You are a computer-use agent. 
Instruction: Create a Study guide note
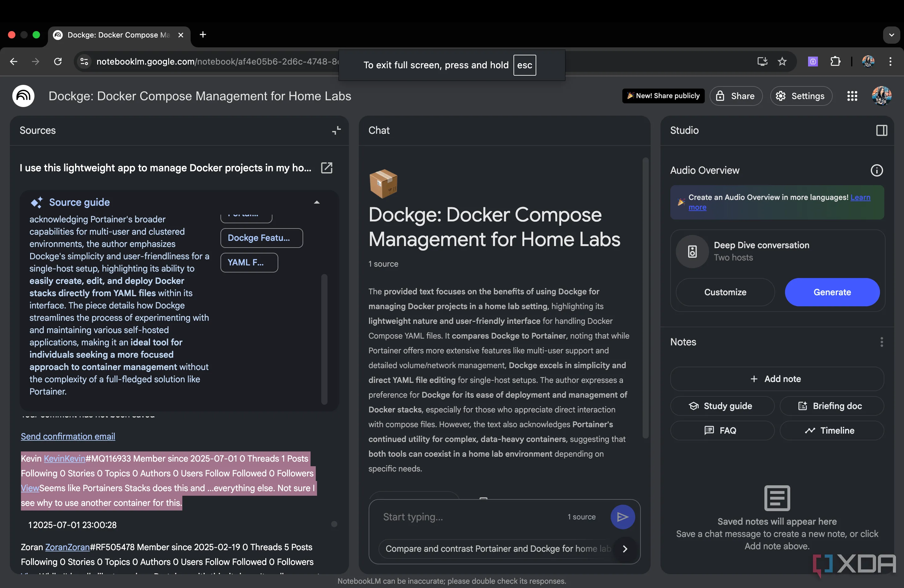(x=722, y=406)
